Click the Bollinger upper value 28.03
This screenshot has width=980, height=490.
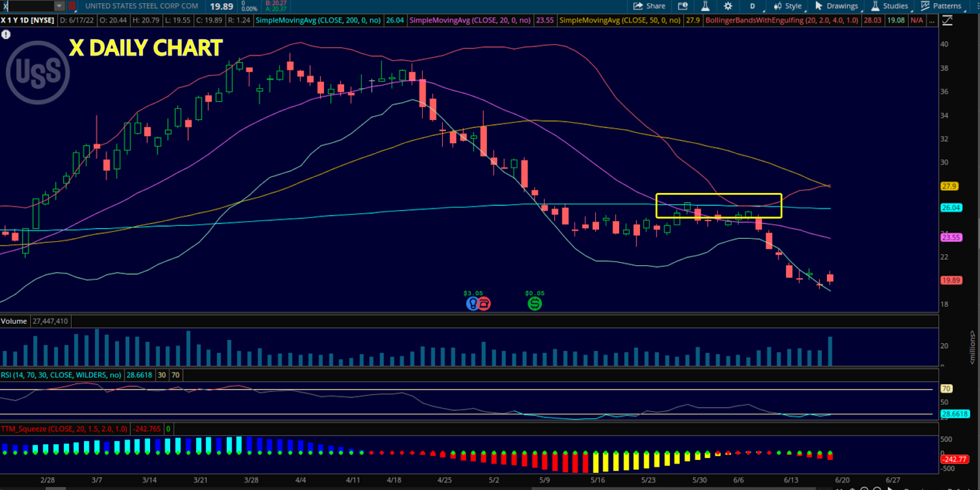point(872,20)
